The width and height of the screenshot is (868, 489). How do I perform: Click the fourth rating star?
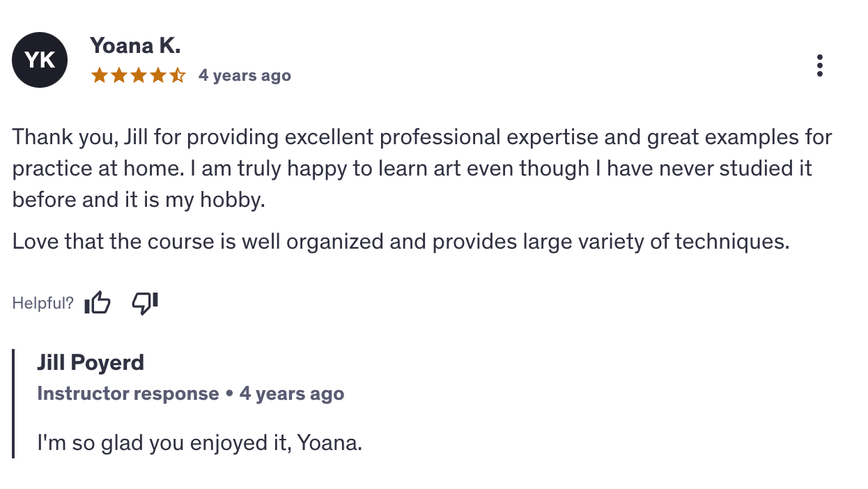tap(157, 75)
